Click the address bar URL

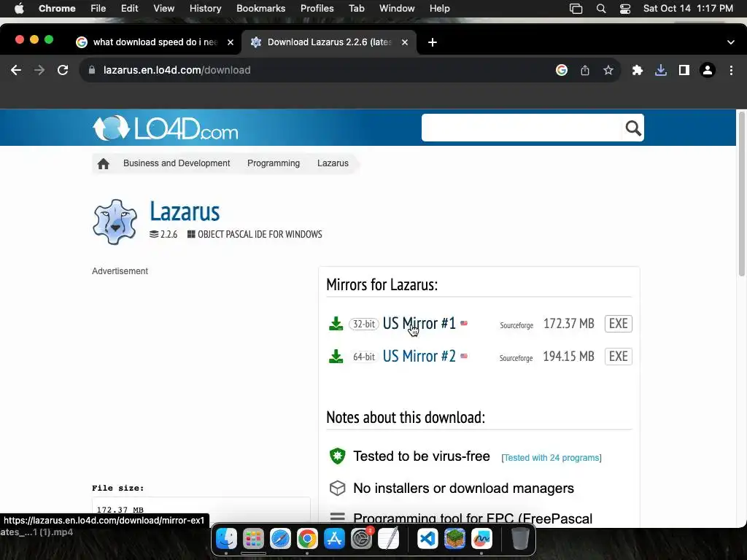[x=177, y=70]
